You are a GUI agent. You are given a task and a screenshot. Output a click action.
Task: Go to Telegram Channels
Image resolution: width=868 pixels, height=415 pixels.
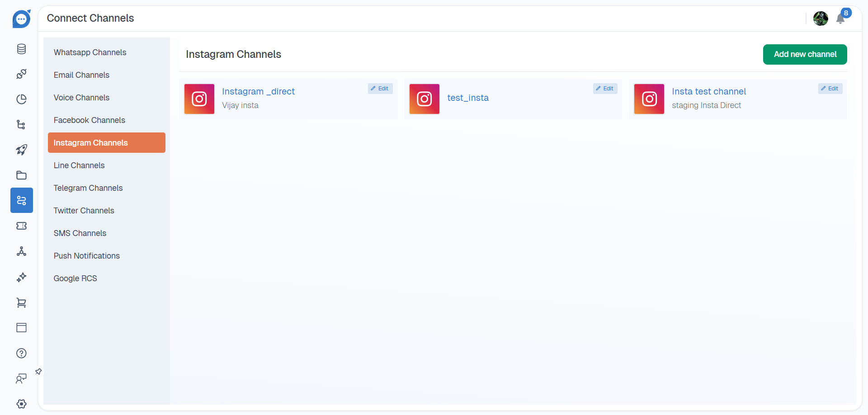tap(107, 188)
